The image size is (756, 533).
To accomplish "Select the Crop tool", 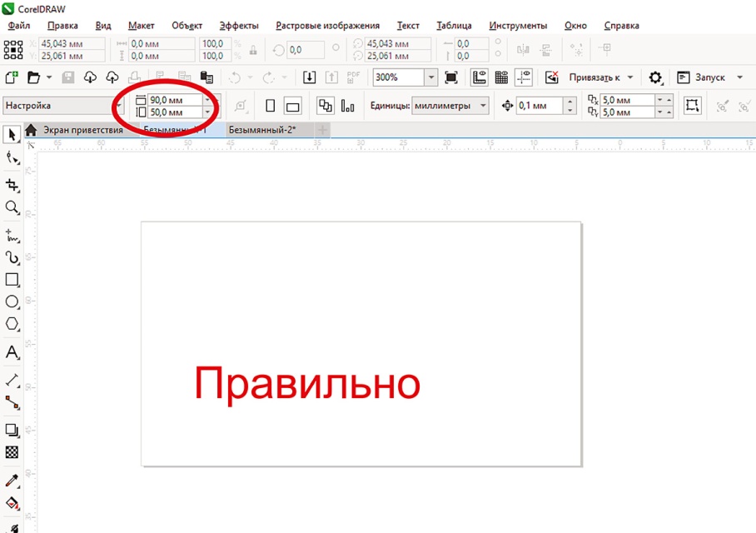I will (x=12, y=184).
